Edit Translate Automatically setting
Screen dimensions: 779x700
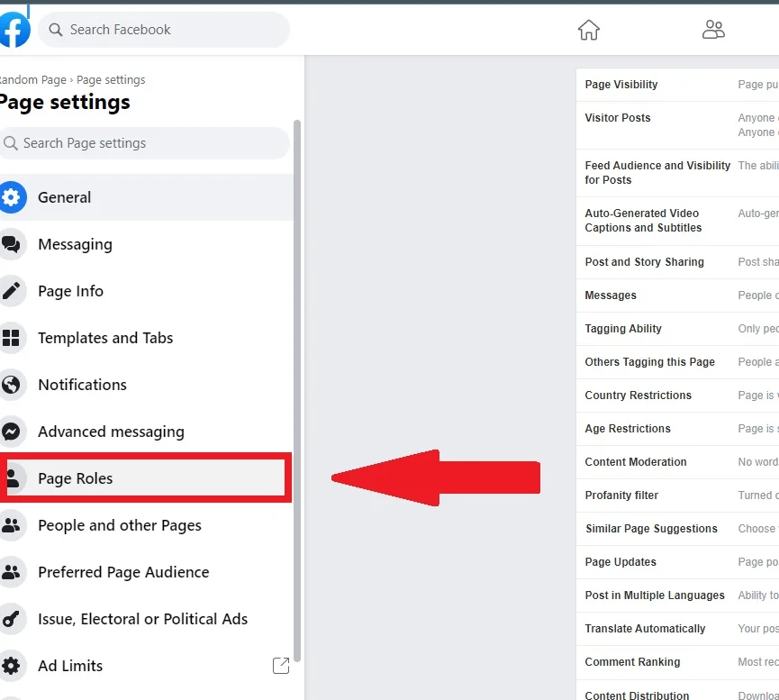(677, 629)
